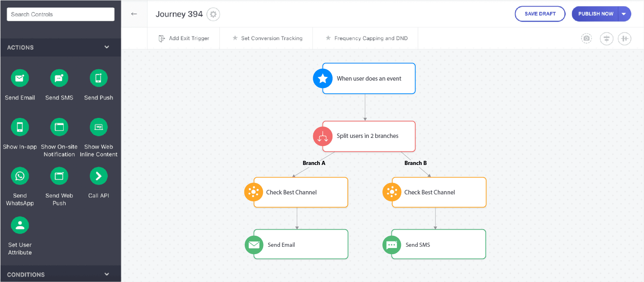Click the Show On-site Notification icon
Screen dimensions: 644x282
click(59, 127)
